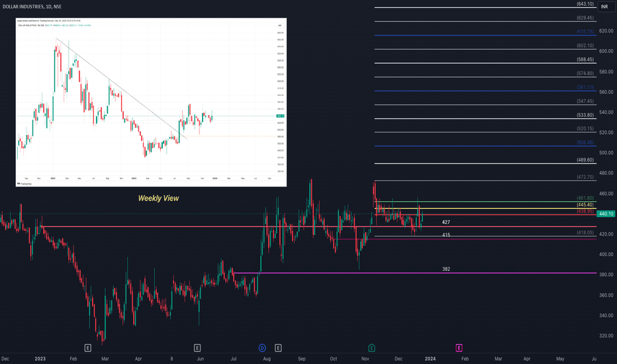617x364 pixels.
Task: Select the current price label 440.10
Action: [x=606, y=214]
